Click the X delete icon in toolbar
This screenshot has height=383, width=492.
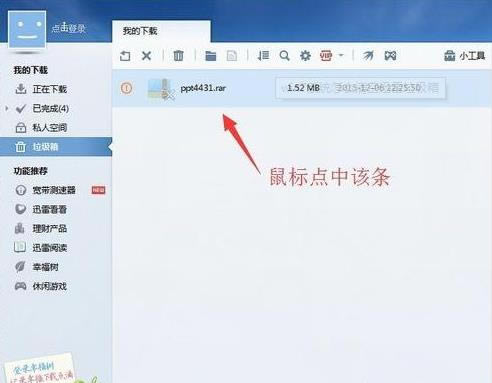[x=146, y=55]
